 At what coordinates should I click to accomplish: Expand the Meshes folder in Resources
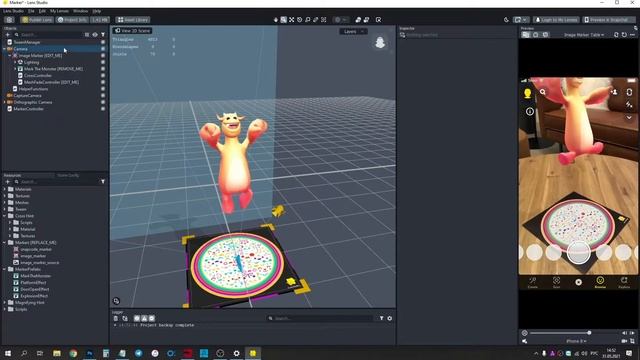click(x=4, y=202)
